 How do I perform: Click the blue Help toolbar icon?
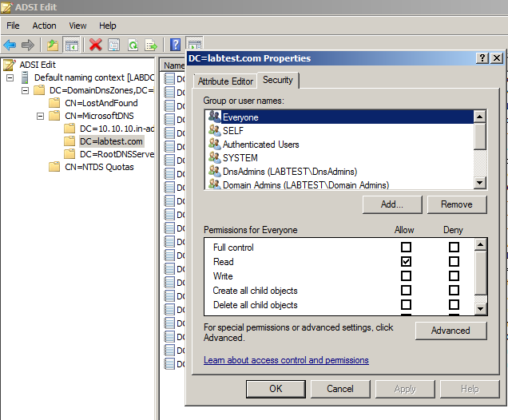click(176, 45)
